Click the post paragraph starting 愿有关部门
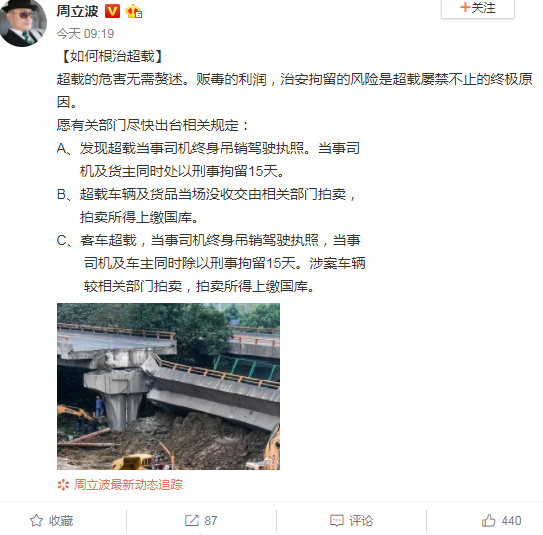Screen dimensions: 543x535 click(x=153, y=125)
